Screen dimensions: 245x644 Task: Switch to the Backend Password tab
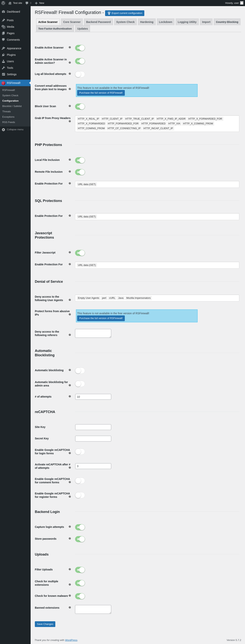pos(98,22)
